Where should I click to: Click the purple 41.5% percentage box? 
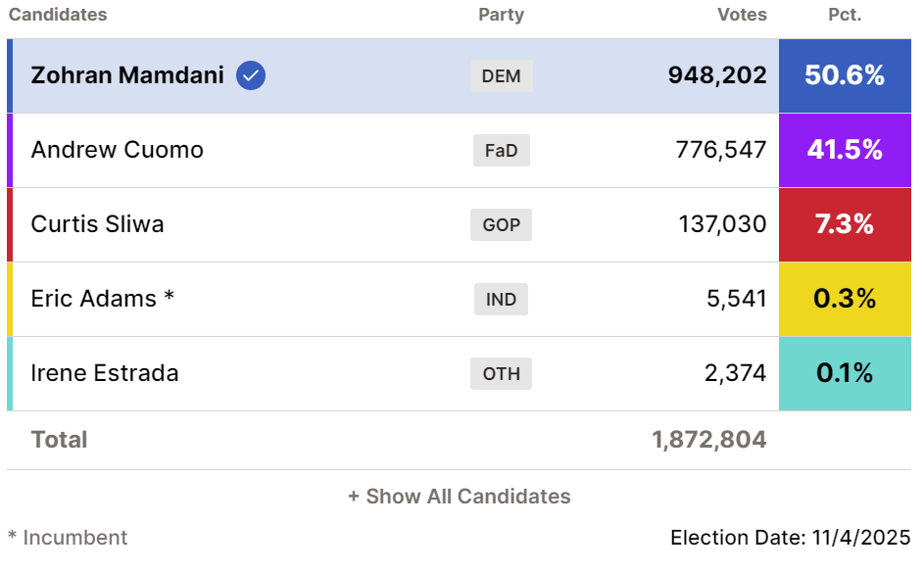(x=845, y=150)
